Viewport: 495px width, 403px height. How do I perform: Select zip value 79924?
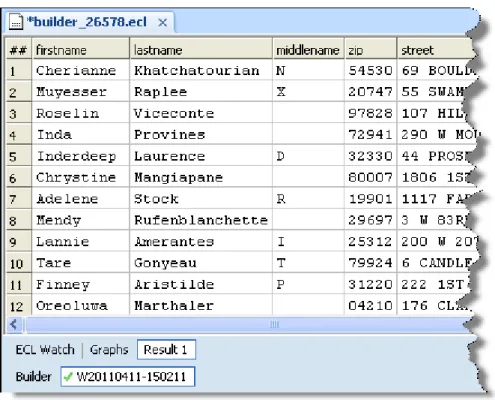pyautogui.click(x=371, y=263)
